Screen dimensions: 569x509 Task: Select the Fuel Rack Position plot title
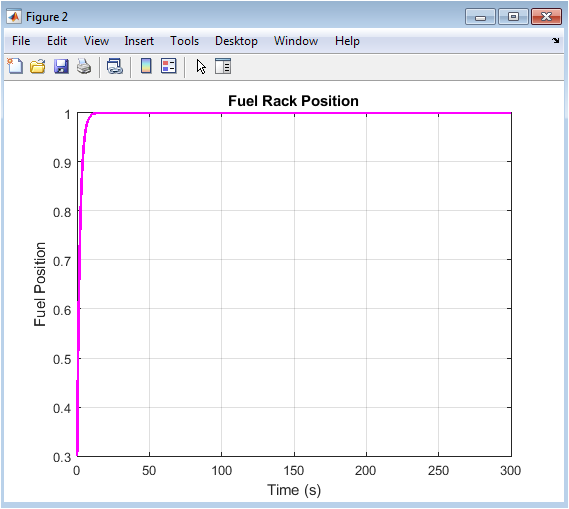pos(293,101)
